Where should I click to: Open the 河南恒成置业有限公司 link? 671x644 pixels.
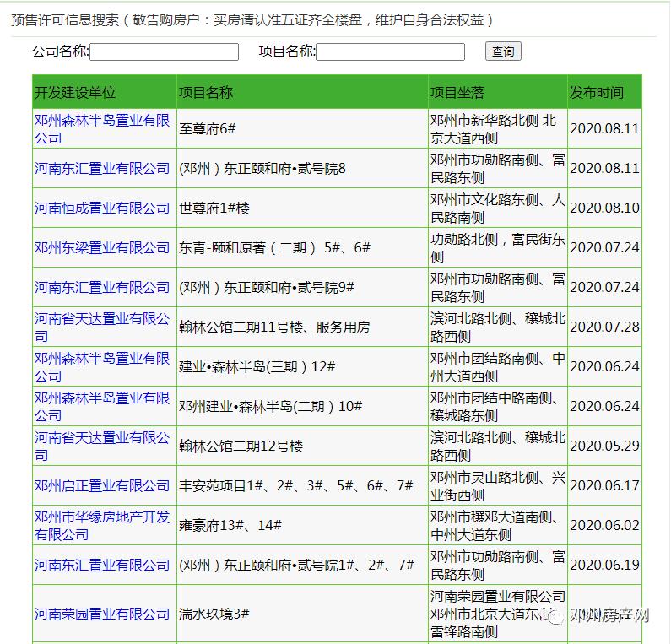pos(102,208)
